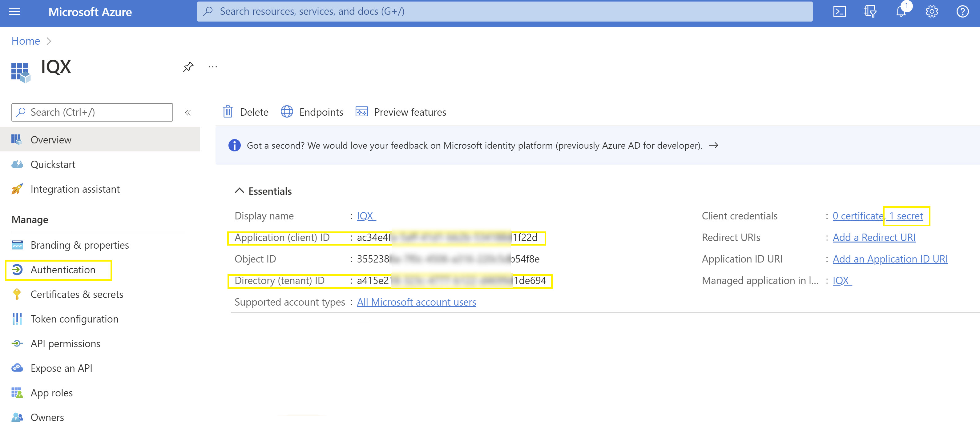Open the notifications bell
This screenshot has width=980, height=425.
(x=901, y=11)
